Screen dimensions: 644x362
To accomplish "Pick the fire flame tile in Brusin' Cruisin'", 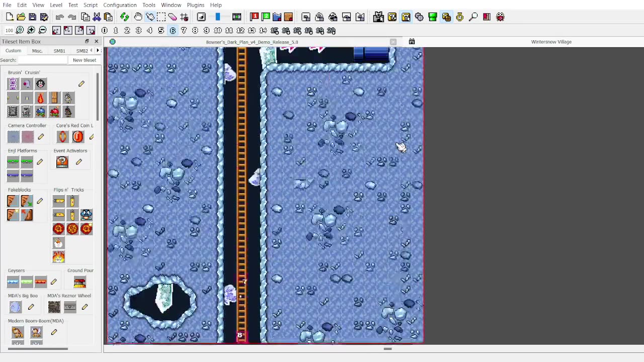I will pyautogui.click(x=40, y=98).
